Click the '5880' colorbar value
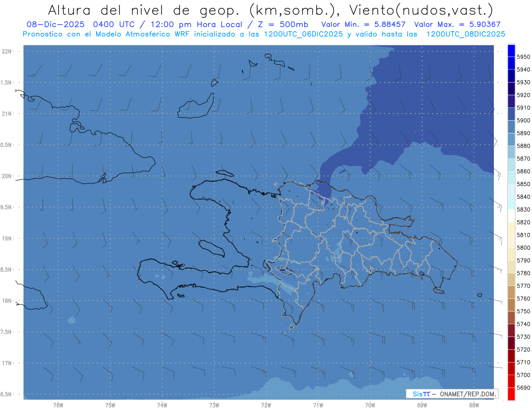Screen dimensions: 532x411 click(523, 146)
